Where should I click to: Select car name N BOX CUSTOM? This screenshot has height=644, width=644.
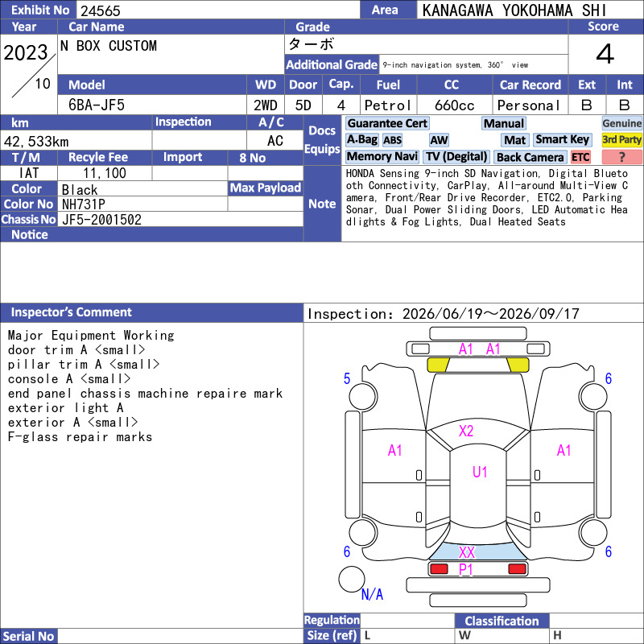tap(109, 46)
